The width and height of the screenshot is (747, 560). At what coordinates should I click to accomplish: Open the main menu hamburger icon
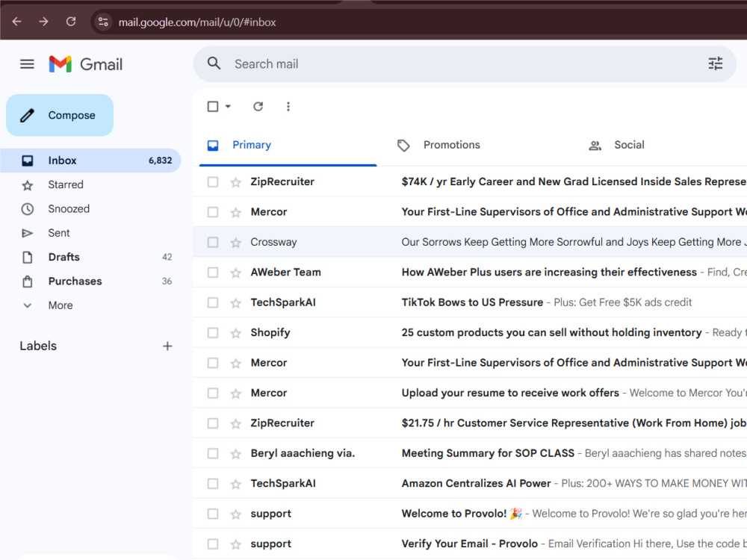coord(27,63)
